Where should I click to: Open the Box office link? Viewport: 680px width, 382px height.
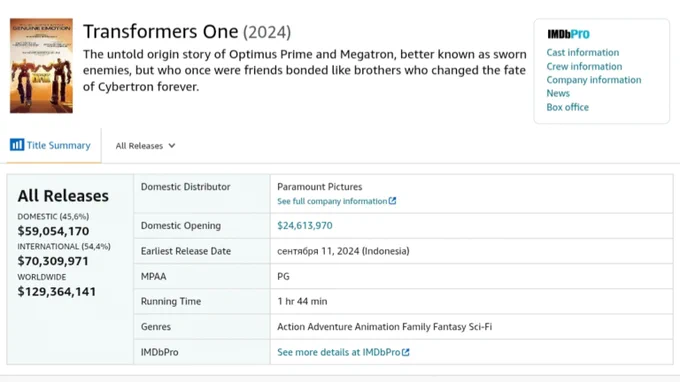(x=567, y=107)
